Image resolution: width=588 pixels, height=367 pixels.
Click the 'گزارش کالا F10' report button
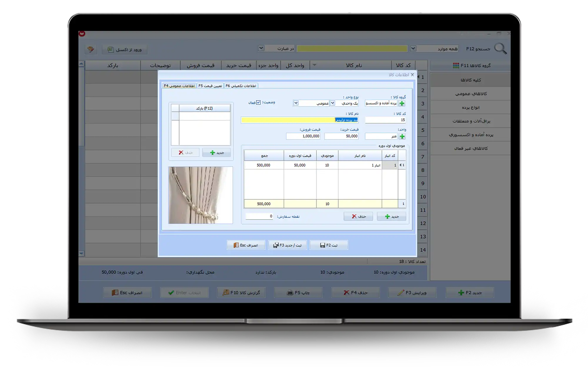point(241,293)
